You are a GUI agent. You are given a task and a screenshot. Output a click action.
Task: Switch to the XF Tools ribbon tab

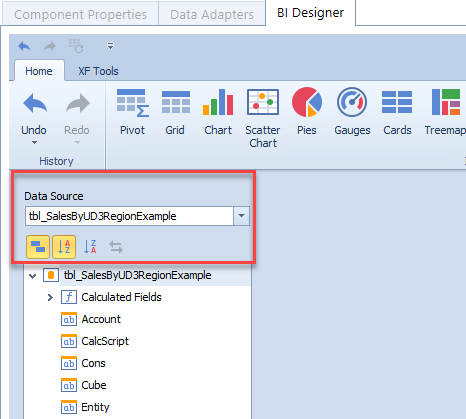pos(98,71)
